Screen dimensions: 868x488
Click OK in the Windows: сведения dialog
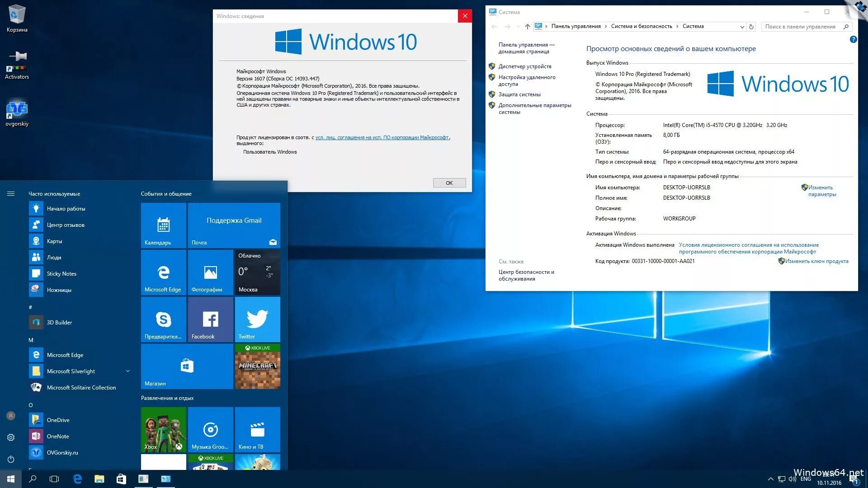pyautogui.click(x=449, y=183)
